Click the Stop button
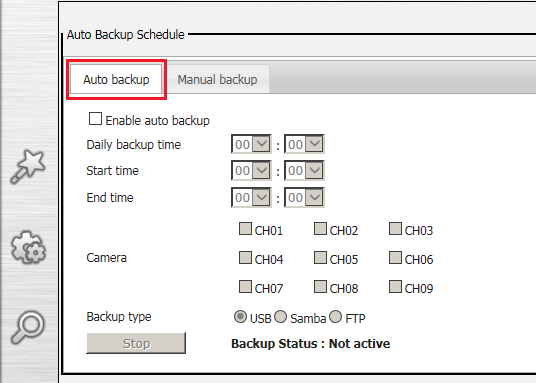The width and height of the screenshot is (536, 383). pyautogui.click(x=136, y=343)
